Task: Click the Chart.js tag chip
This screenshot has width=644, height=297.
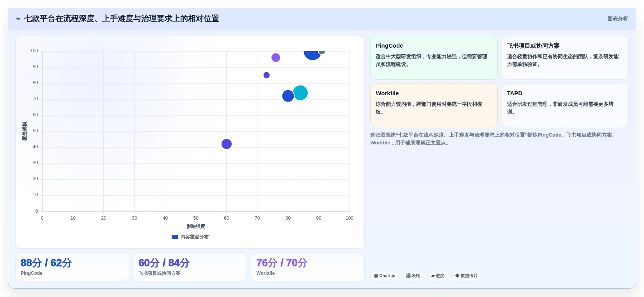Action: (385, 276)
